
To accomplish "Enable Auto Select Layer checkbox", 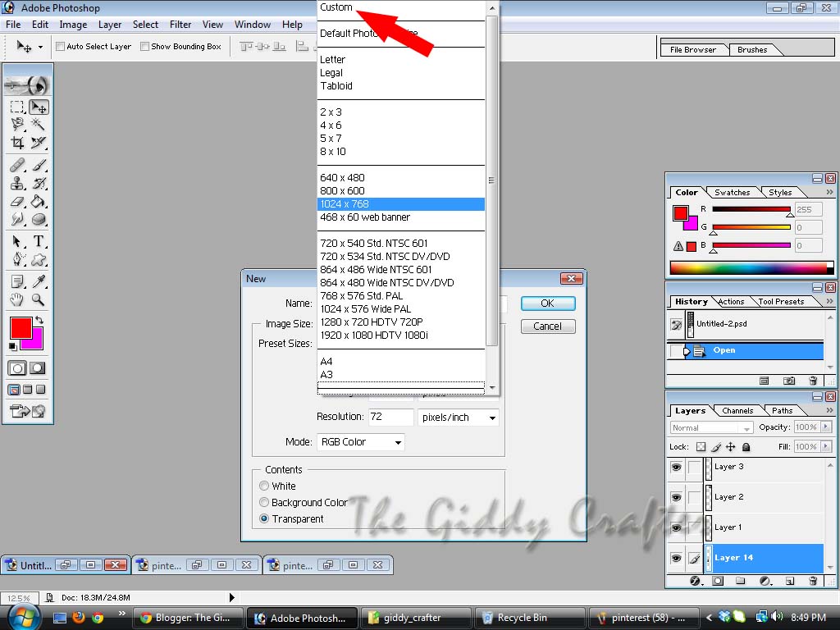I will coord(61,47).
